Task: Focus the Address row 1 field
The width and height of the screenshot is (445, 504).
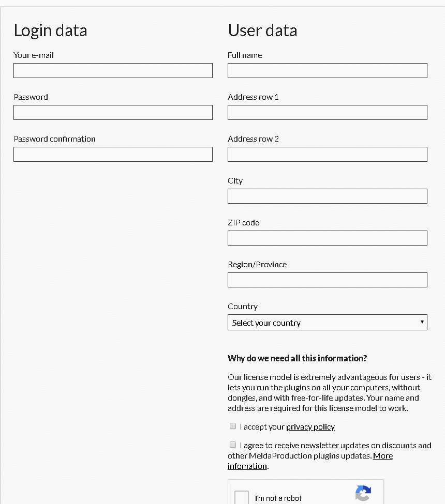Action: pos(327,113)
